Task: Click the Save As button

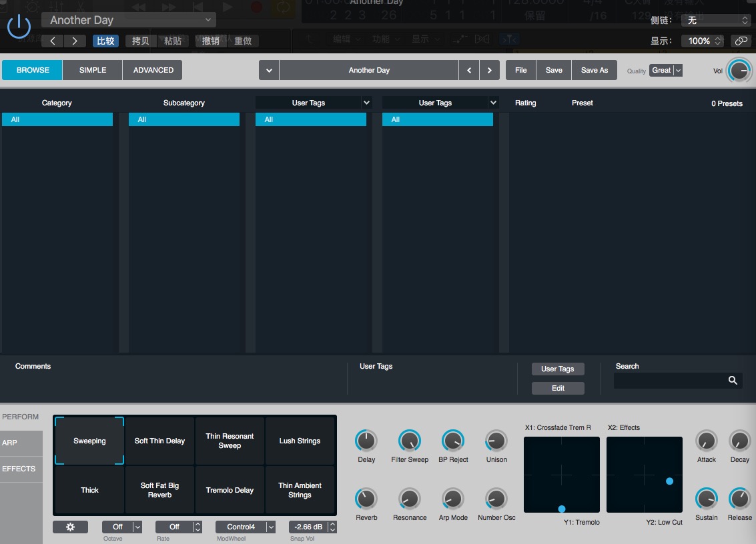Action: [594, 71]
